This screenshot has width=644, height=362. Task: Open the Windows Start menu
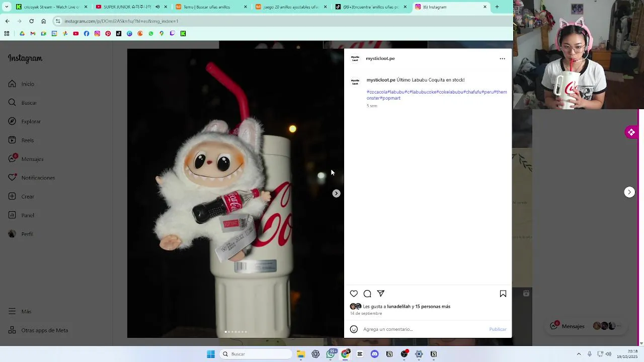[x=211, y=354]
